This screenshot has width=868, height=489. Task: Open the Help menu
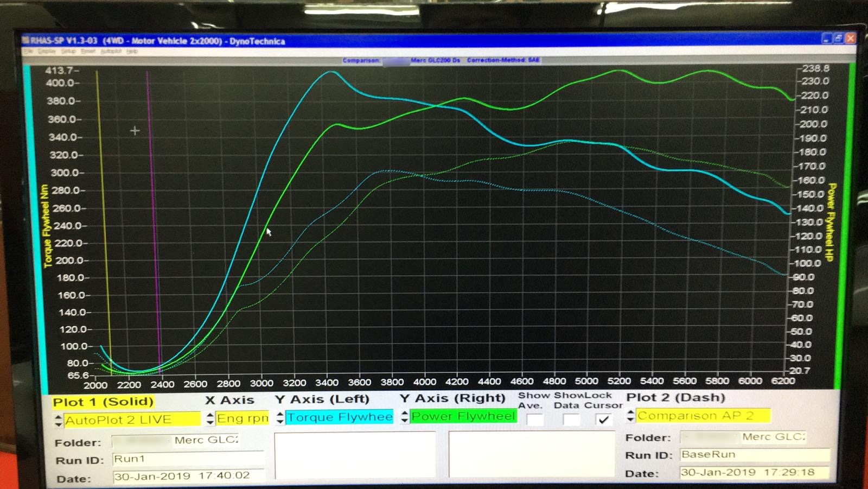[x=132, y=51]
